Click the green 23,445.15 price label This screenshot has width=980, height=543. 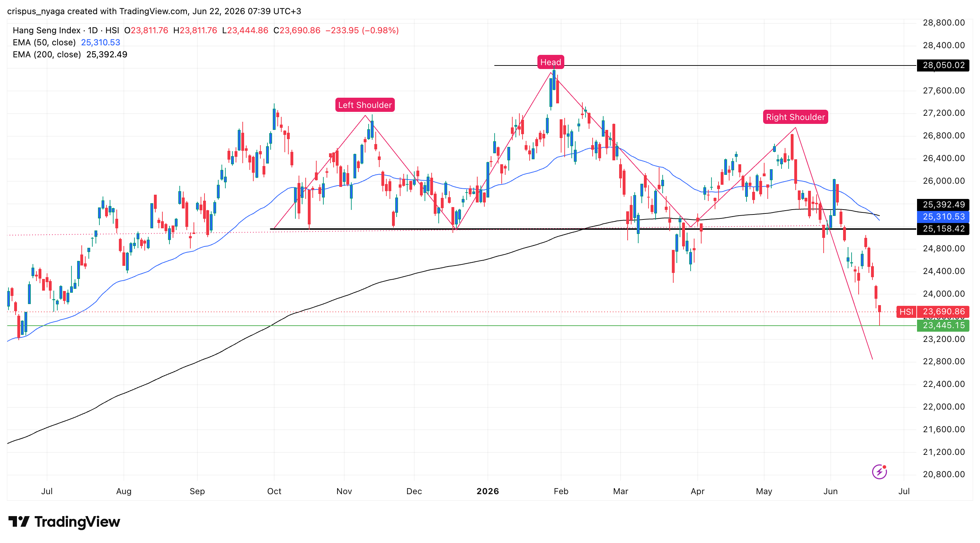pos(943,326)
